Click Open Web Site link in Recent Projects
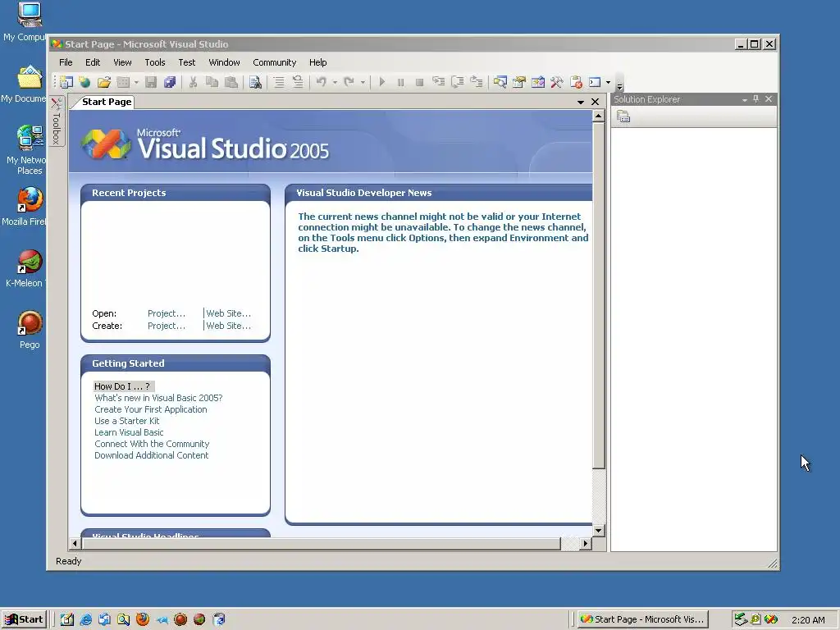The height and width of the screenshot is (630, 840). click(228, 313)
